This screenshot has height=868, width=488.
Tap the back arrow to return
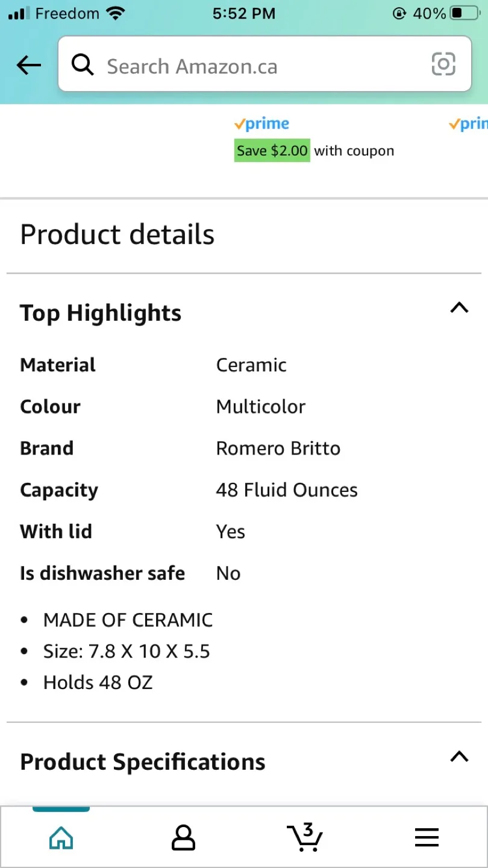coord(28,65)
